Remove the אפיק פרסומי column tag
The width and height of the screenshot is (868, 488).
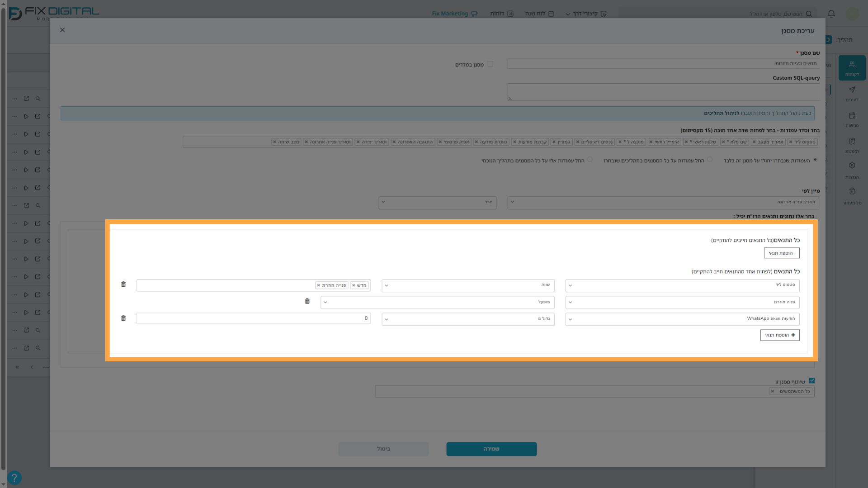(x=440, y=142)
